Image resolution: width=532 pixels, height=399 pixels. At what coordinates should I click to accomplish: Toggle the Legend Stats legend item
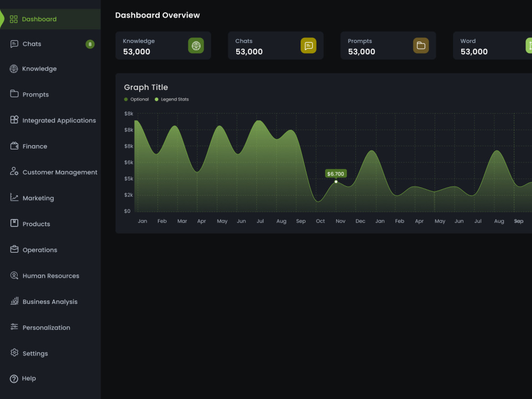point(172,99)
